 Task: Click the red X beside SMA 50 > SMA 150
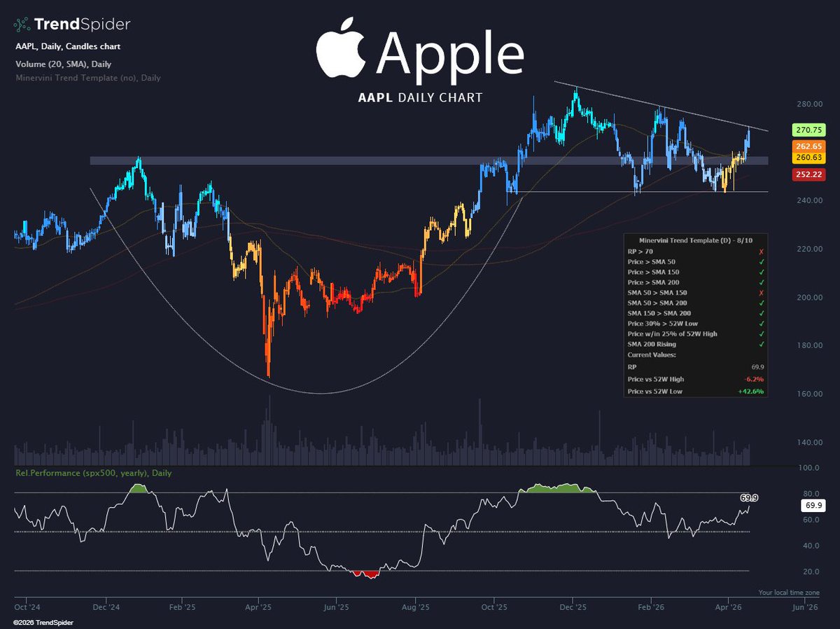coord(761,292)
